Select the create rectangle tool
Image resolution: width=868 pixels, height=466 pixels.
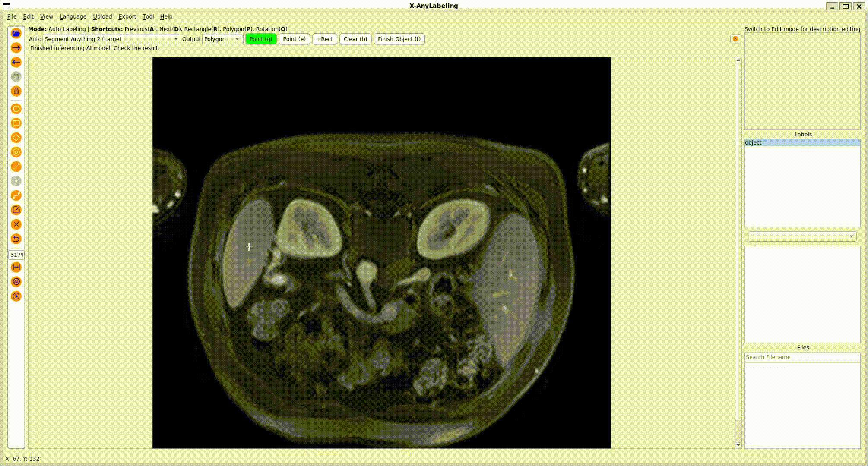(16, 123)
